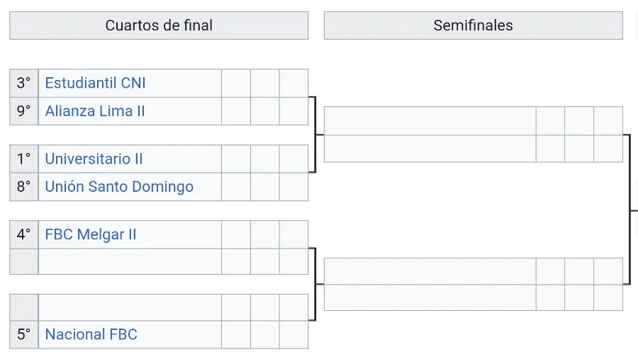Select the 5° seed cell

point(24,334)
